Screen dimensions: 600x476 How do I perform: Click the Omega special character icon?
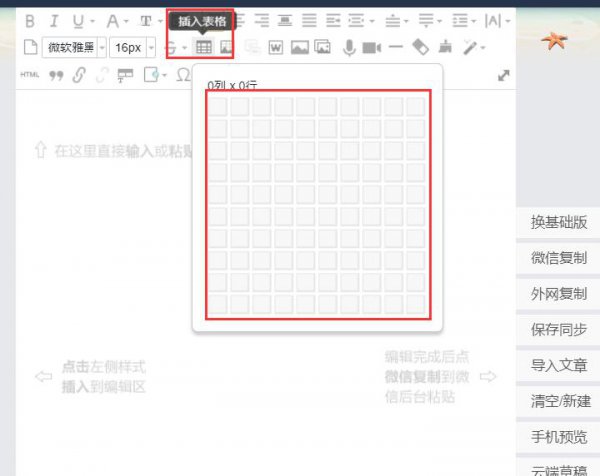(x=183, y=75)
